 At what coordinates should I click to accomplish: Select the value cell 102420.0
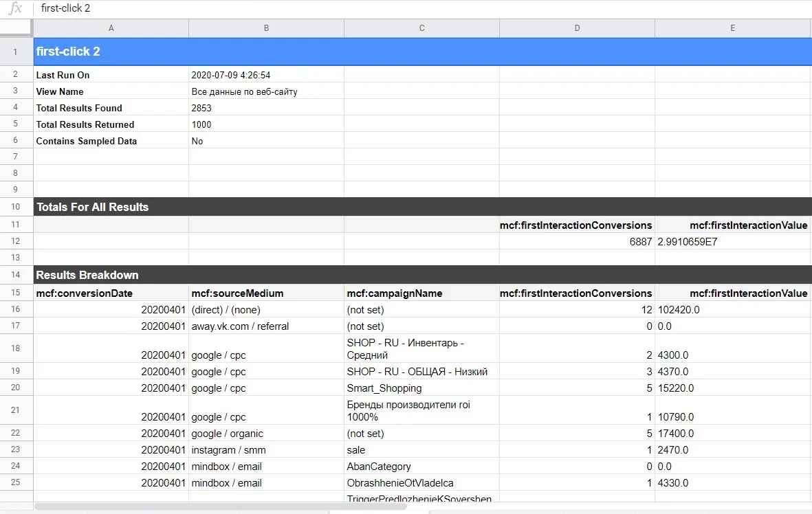(x=733, y=309)
